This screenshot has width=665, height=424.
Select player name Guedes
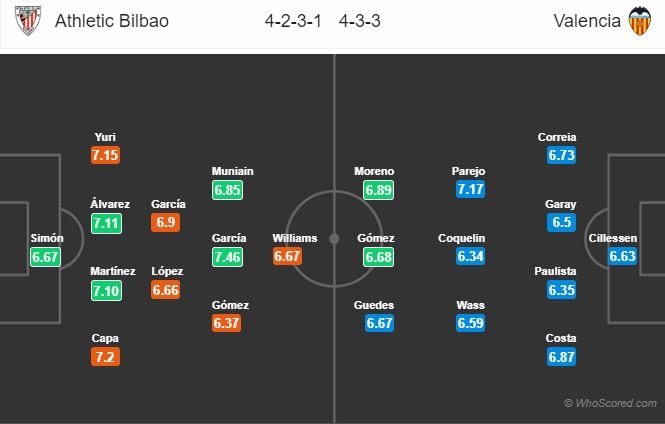point(374,305)
